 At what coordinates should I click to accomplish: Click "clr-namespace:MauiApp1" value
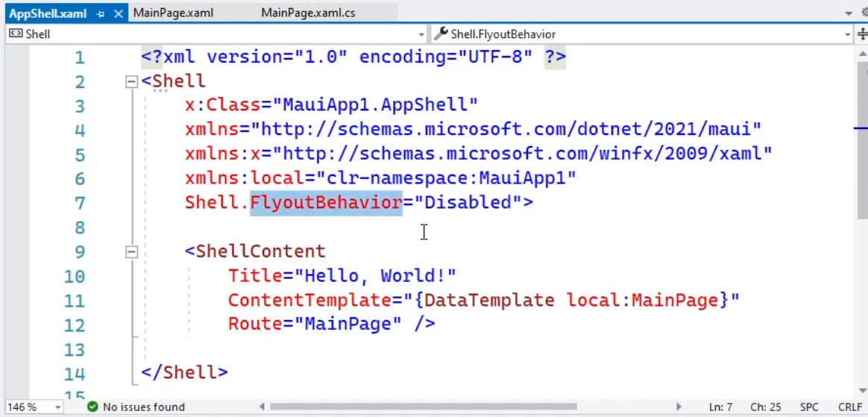pyautogui.click(x=446, y=178)
